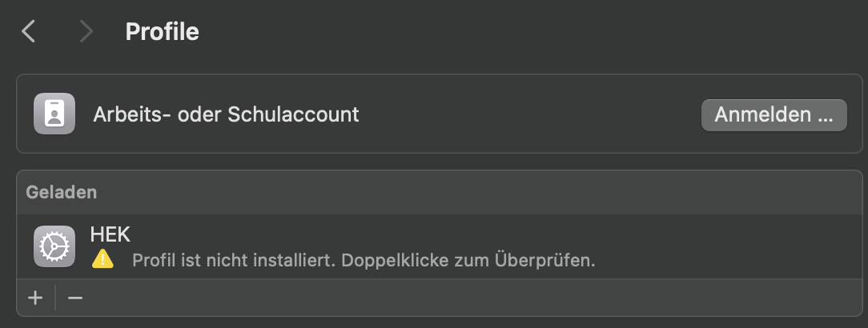The height and width of the screenshot is (328, 868).
Task: Click the Profile page title
Action: 163,31
